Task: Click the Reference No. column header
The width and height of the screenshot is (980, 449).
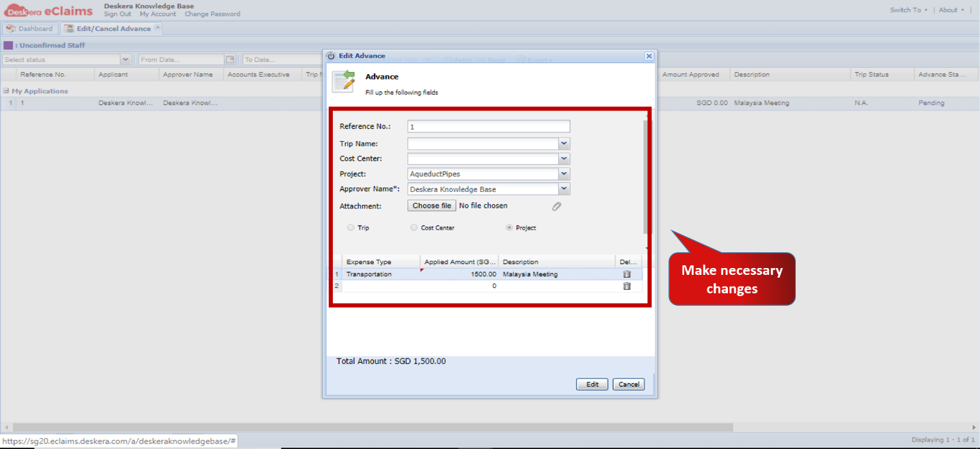Action: click(x=55, y=75)
